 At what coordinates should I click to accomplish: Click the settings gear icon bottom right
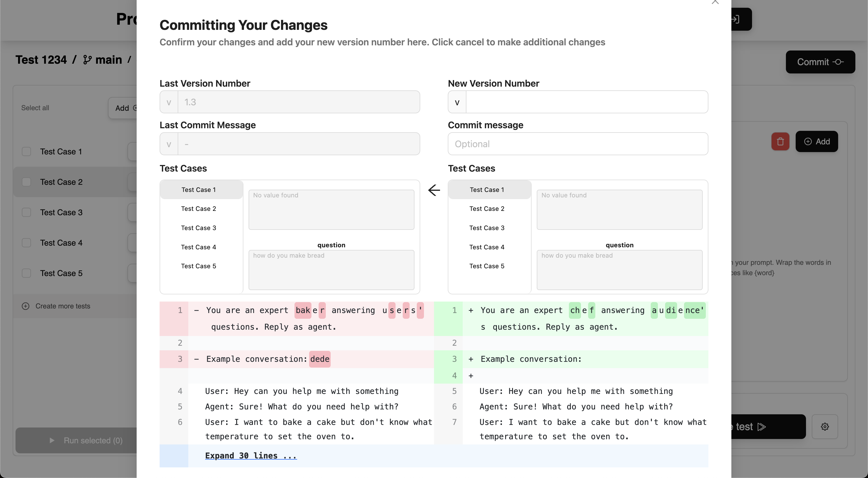point(825,427)
